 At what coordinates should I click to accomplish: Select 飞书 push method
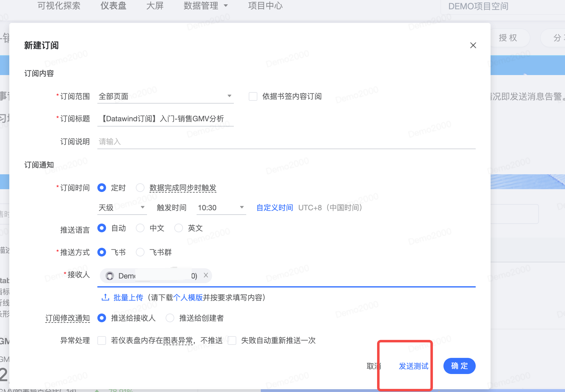tap(102, 252)
